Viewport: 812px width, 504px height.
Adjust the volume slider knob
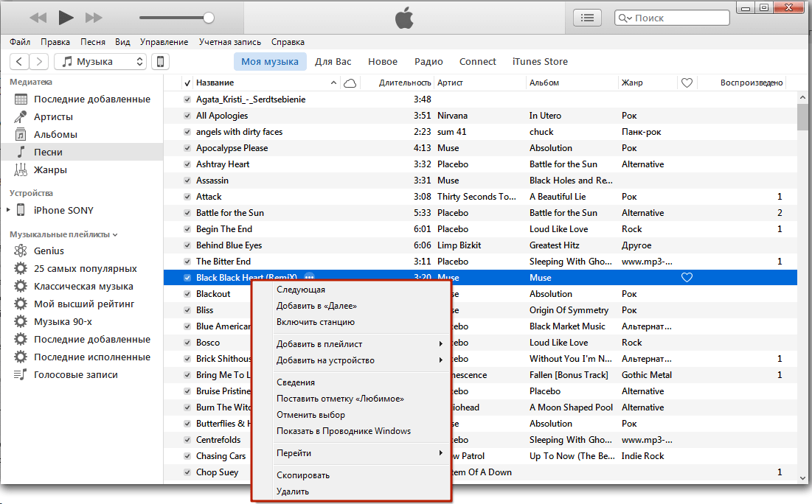click(x=208, y=18)
